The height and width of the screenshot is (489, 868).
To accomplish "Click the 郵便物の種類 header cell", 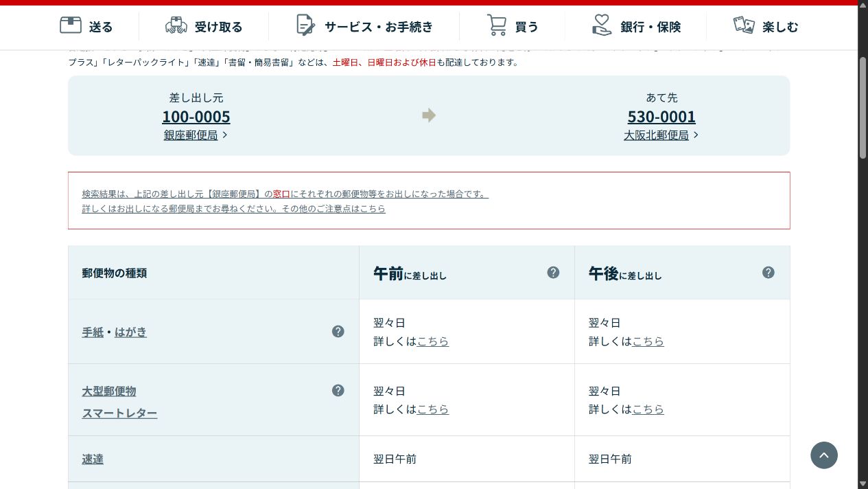I will click(213, 273).
